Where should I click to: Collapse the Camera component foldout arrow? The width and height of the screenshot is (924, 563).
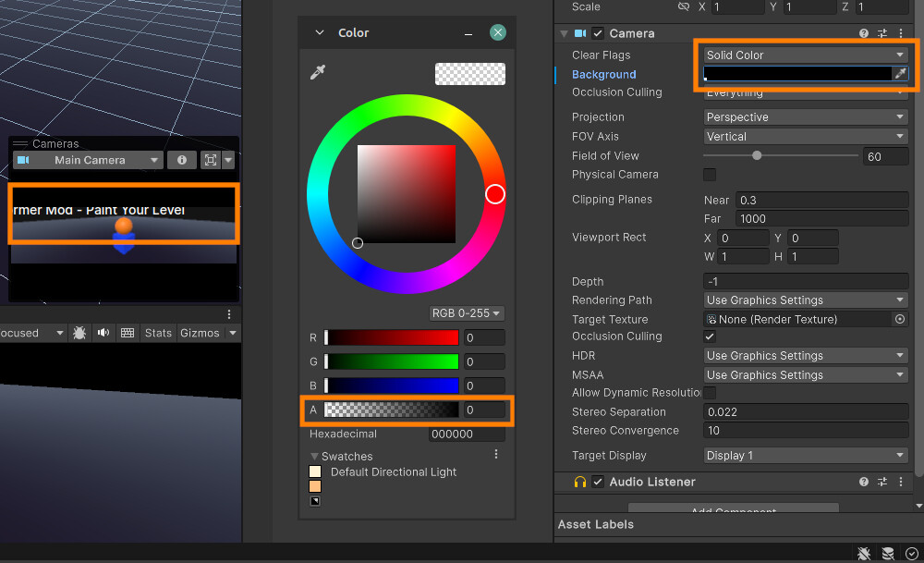[564, 33]
